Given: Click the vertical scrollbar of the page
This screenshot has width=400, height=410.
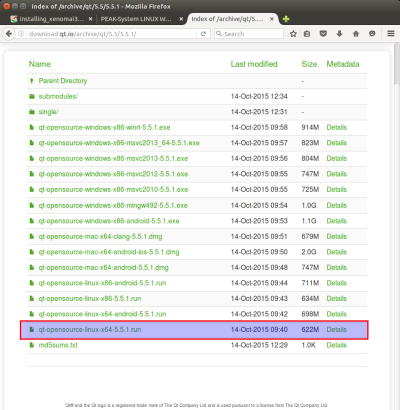Looking at the screenshot, I should [x=396, y=63].
